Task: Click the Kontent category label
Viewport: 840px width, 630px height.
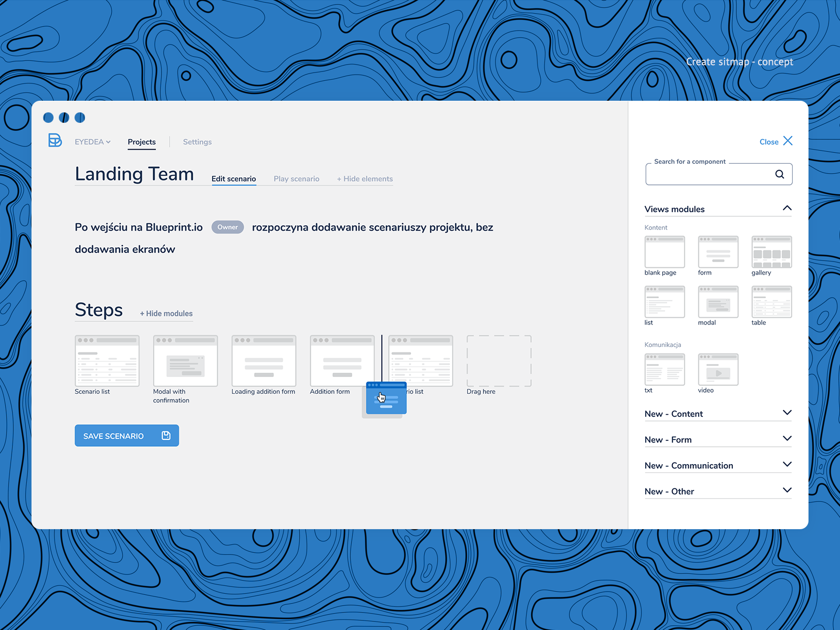Action: (656, 227)
